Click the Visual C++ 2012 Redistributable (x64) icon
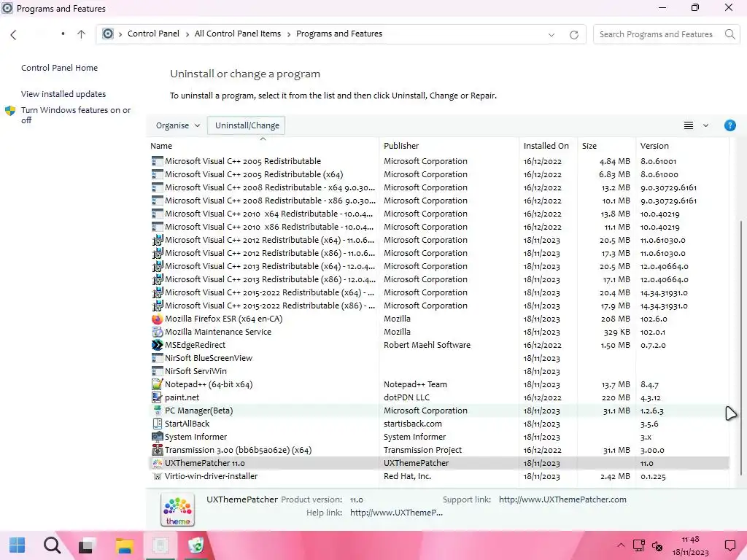This screenshot has height=560, width=747. (x=158, y=240)
